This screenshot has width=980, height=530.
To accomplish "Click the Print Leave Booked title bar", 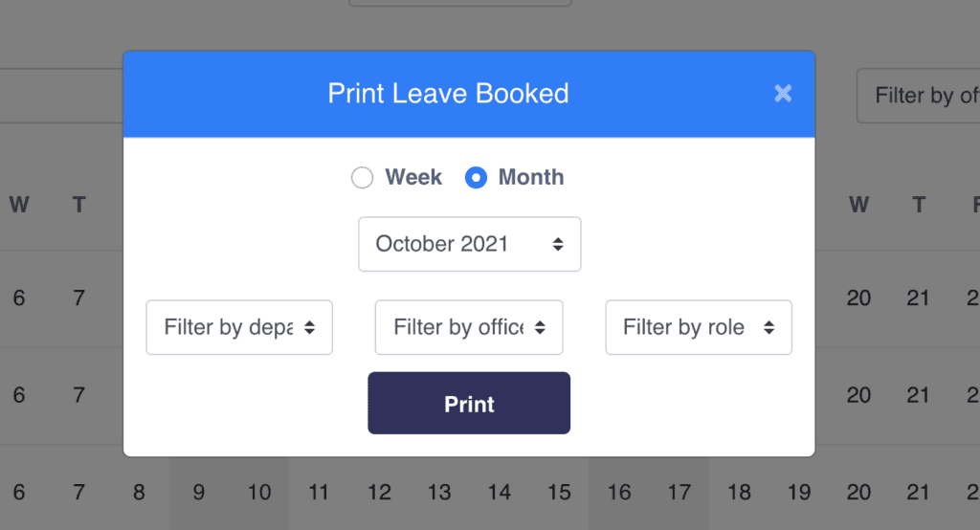I will 448,94.
